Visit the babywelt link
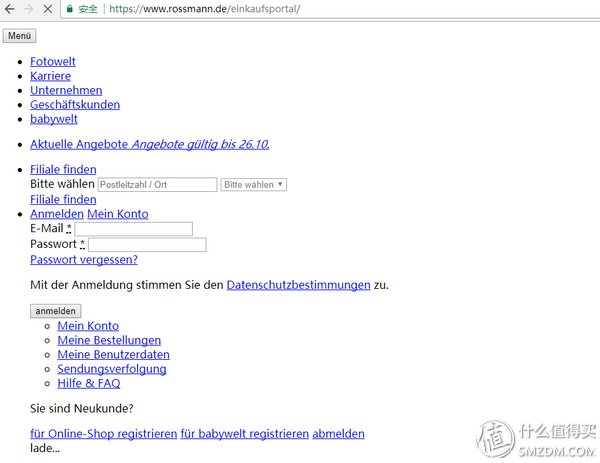The height and width of the screenshot is (463, 600). (x=54, y=119)
